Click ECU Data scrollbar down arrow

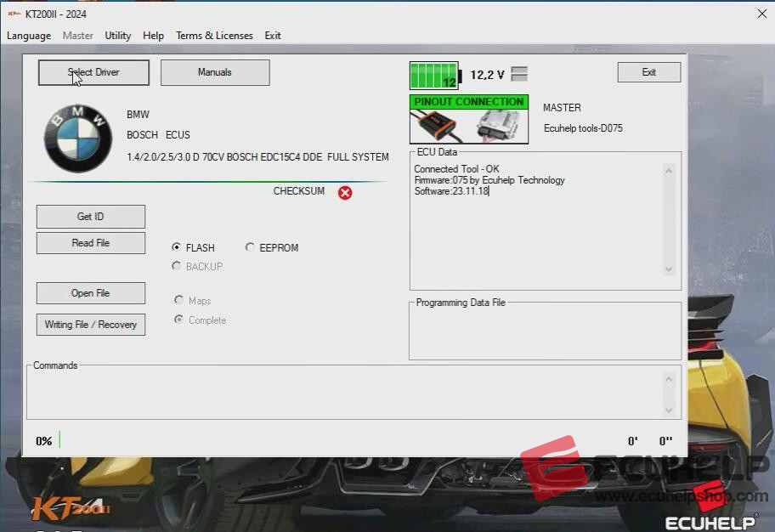point(669,269)
